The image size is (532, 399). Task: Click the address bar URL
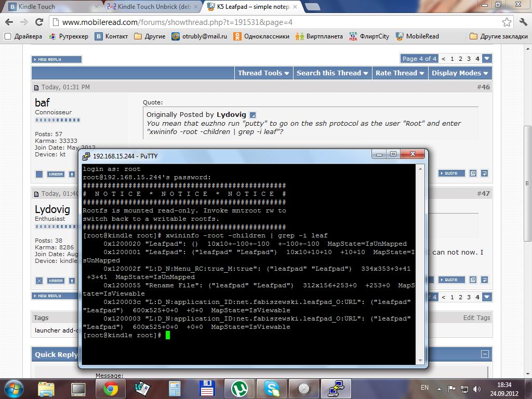click(177, 22)
